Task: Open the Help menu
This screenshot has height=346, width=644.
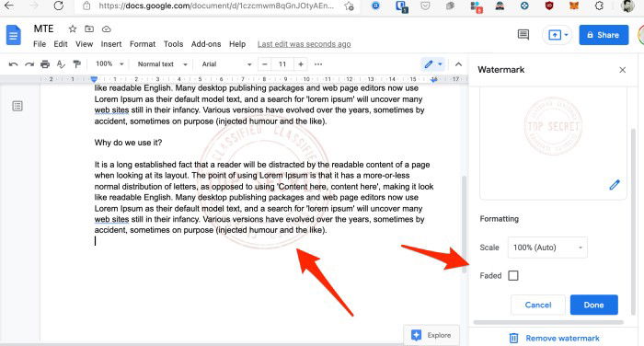Action: [237, 44]
